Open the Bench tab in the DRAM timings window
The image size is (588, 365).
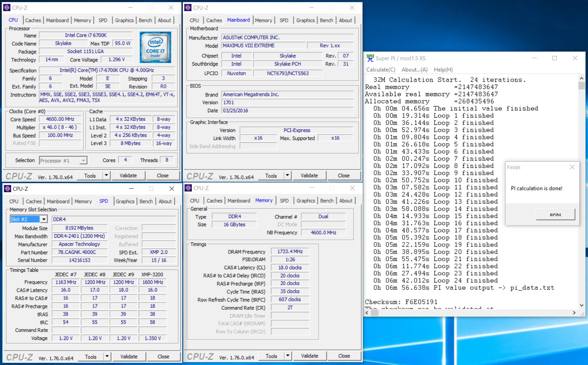click(327, 201)
